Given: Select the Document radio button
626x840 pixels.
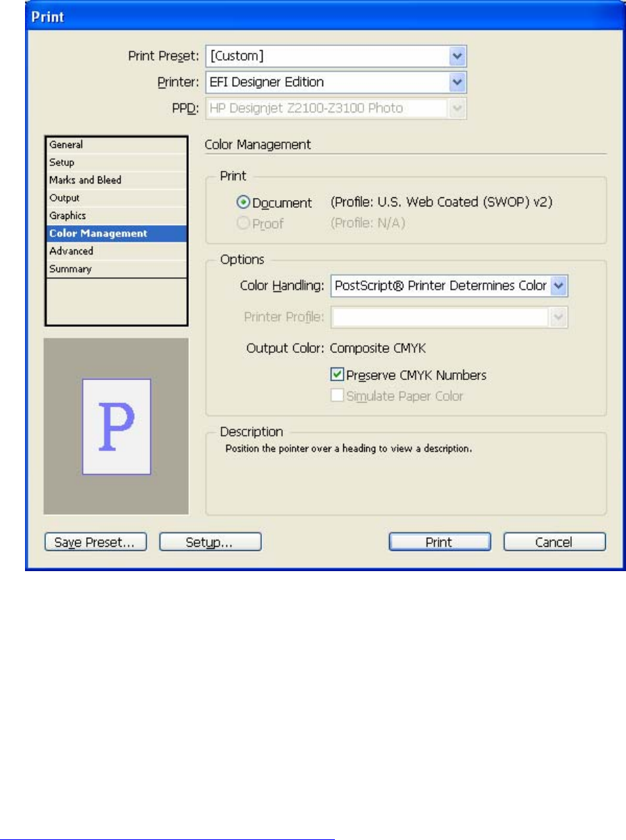Looking at the screenshot, I should click(244, 203).
